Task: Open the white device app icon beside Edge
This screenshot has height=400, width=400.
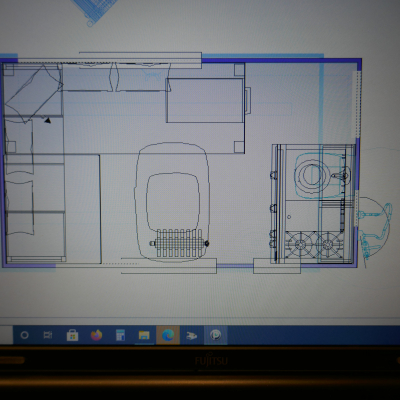Action: pyautogui.click(x=191, y=336)
